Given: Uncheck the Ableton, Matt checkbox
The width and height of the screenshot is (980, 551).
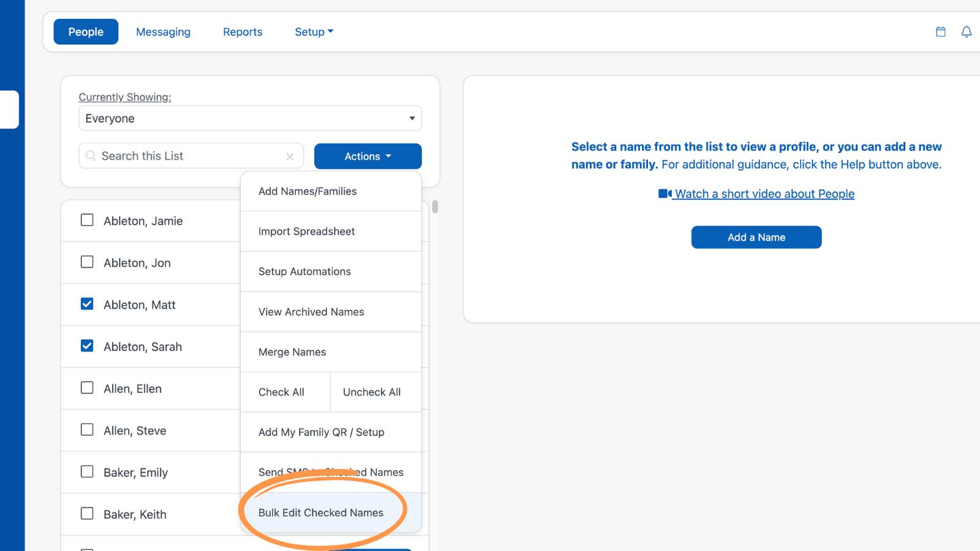Looking at the screenshot, I should pyautogui.click(x=87, y=304).
